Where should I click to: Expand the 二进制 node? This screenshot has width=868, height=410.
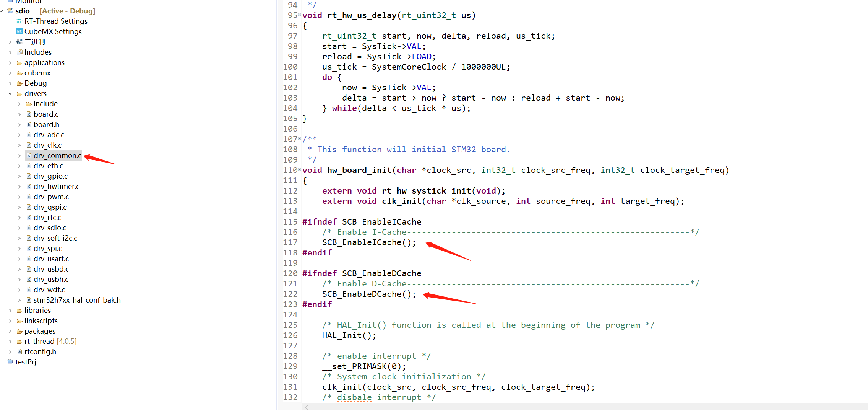click(10, 42)
